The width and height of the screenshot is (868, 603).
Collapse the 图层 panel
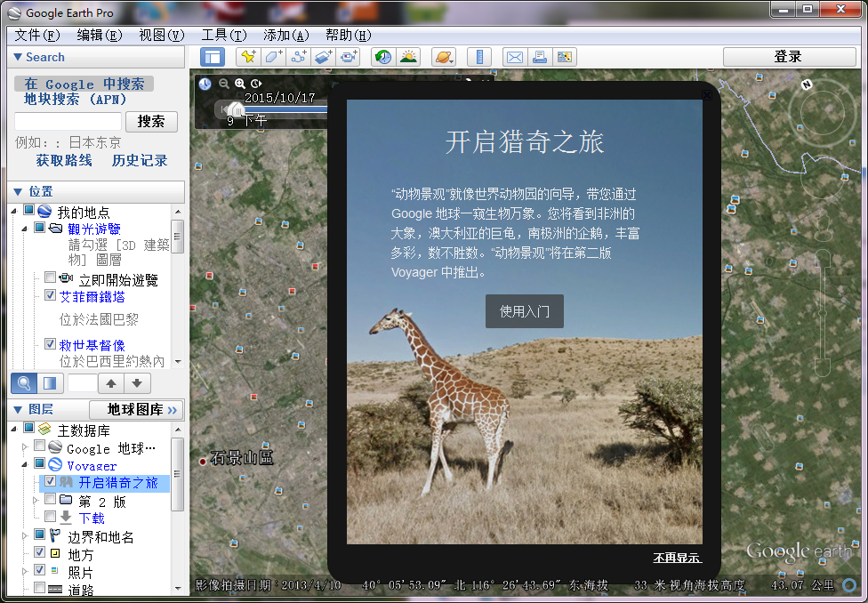[18, 410]
